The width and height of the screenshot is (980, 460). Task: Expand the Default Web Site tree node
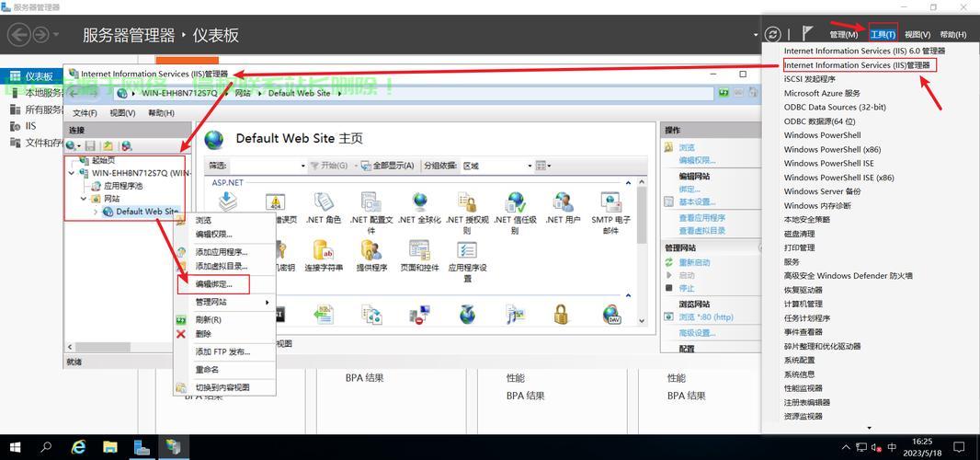click(x=95, y=212)
